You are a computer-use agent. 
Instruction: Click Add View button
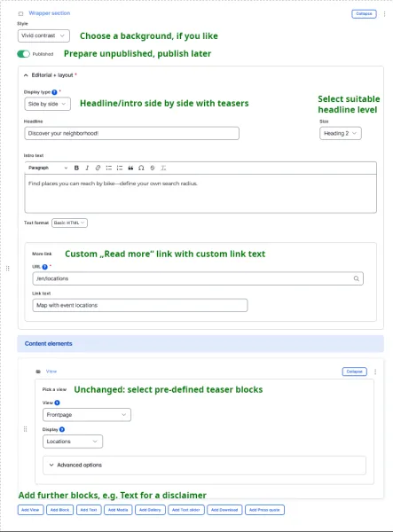(x=30, y=510)
